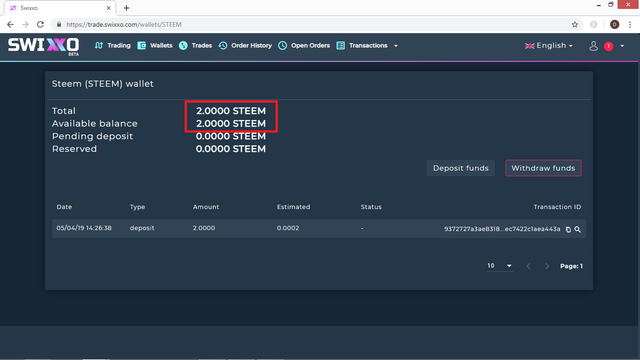640x360 pixels.
Task: Open rows-per-page dropdown showing 10
Action: click(x=500, y=266)
